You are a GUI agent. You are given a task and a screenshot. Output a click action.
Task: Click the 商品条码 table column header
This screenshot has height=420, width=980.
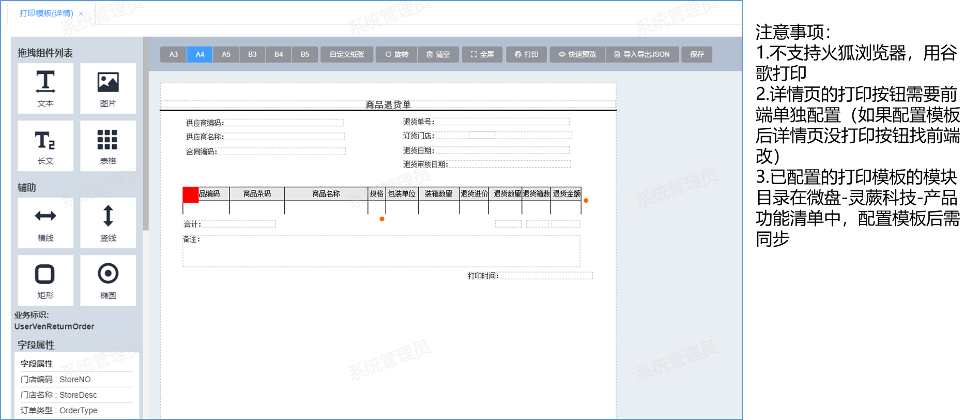click(x=257, y=194)
